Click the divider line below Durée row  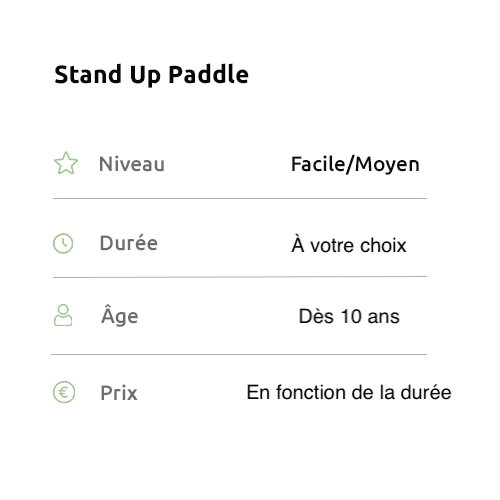point(240,277)
